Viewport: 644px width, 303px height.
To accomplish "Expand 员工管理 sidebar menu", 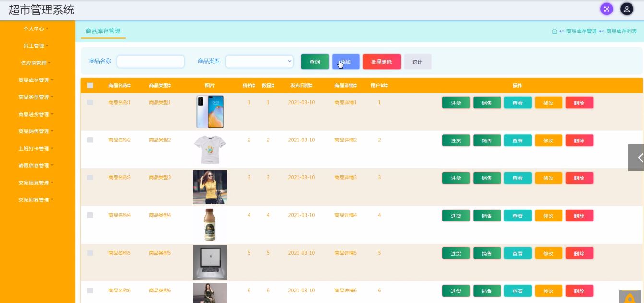I will [x=36, y=46].
